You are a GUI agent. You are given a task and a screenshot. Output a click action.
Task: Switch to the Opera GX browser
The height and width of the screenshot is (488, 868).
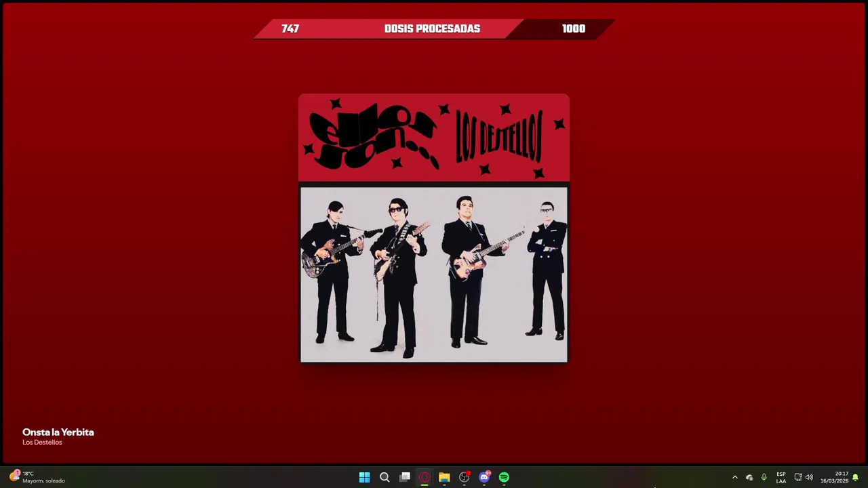(x=425, y=477)
